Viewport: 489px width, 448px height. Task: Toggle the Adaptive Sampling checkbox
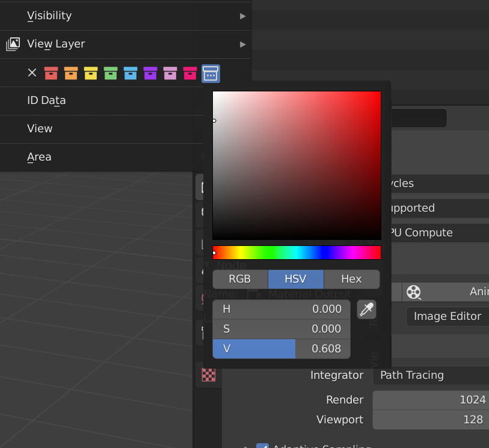[x=262, y=446]
